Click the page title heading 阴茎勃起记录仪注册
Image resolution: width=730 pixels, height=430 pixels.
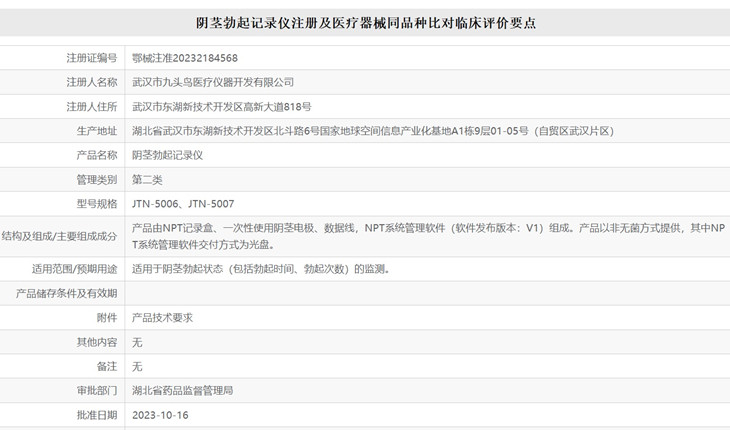[365, 22]
